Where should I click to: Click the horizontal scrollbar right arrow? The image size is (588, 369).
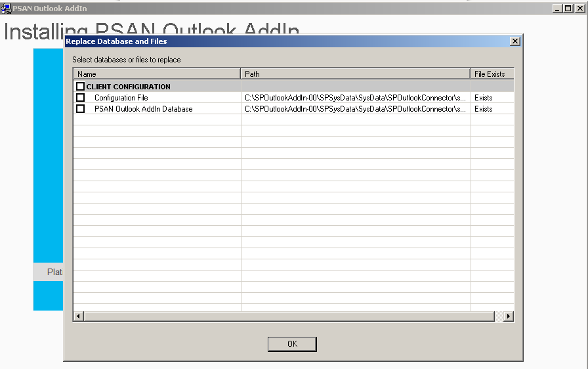509,316
